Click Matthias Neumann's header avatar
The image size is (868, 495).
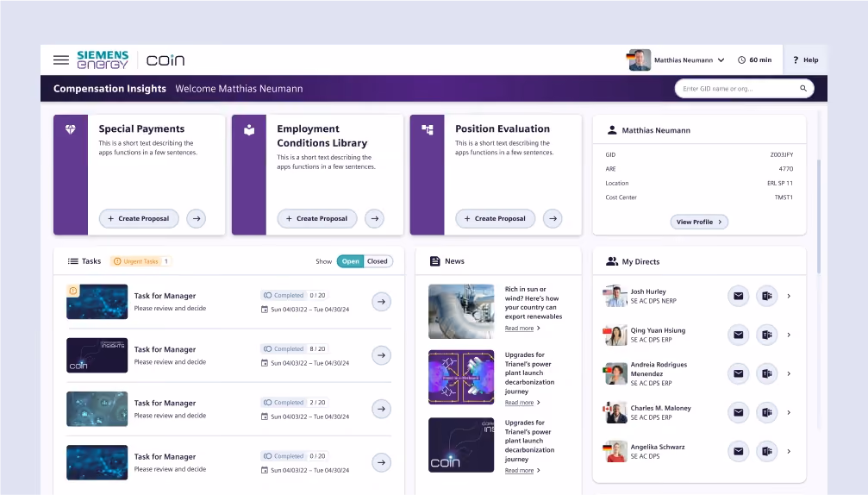[640, 60]
